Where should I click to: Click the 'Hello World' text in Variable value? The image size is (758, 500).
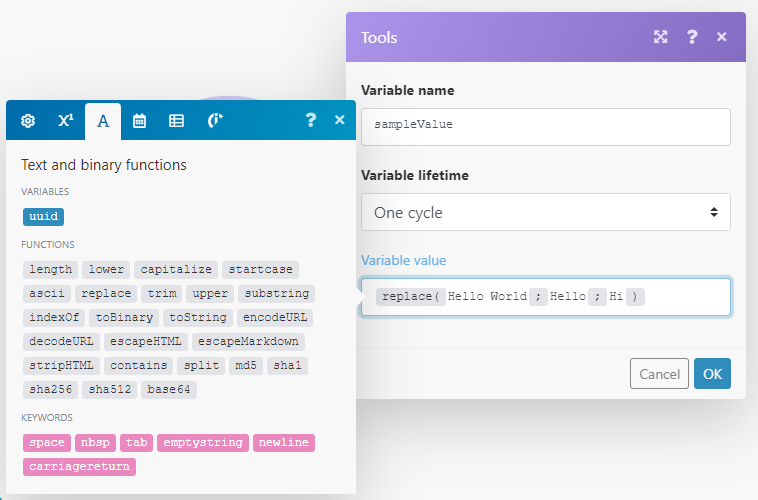487,296
